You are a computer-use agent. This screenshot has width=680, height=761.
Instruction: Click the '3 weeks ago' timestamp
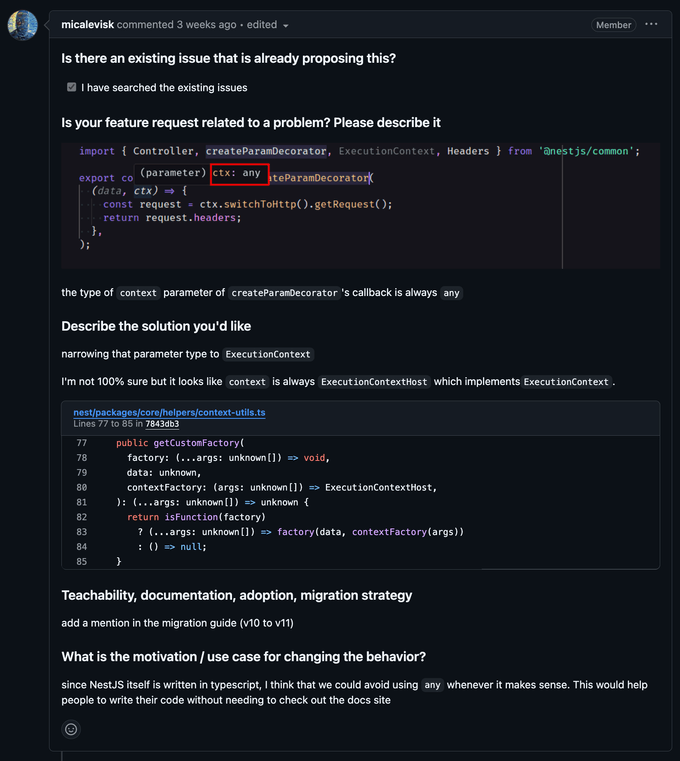pos(207,24)
